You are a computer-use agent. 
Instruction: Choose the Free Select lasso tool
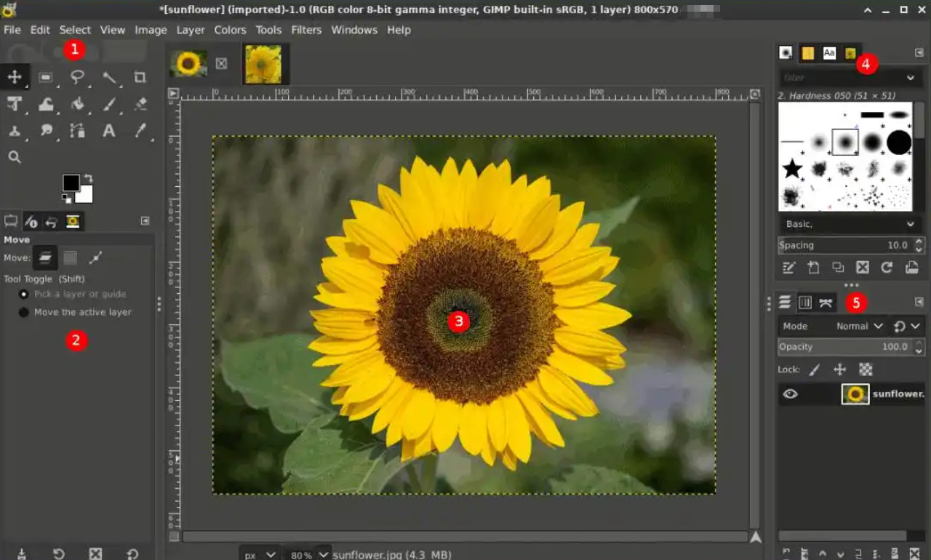point(78,76)
